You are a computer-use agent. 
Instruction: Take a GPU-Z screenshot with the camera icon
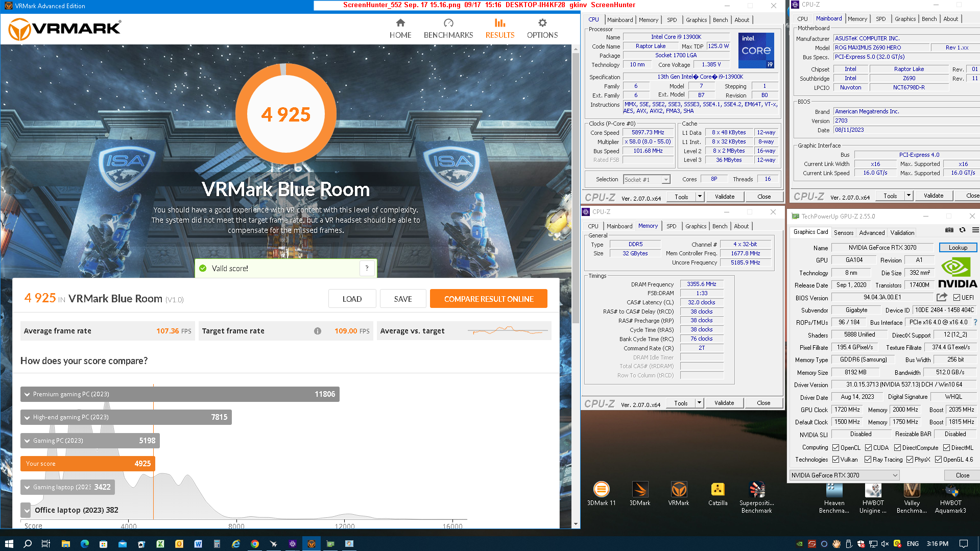point(949,230)
